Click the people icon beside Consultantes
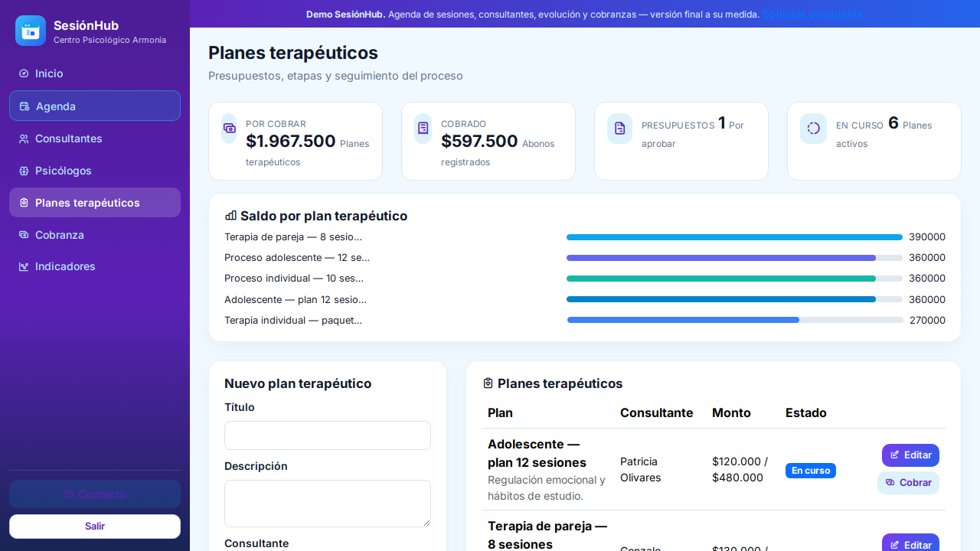 pyautogui.click(x=24, y=139)
